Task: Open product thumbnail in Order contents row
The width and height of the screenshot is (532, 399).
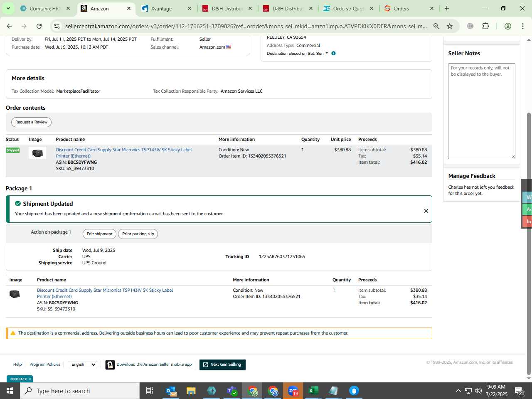Action: 37,153
